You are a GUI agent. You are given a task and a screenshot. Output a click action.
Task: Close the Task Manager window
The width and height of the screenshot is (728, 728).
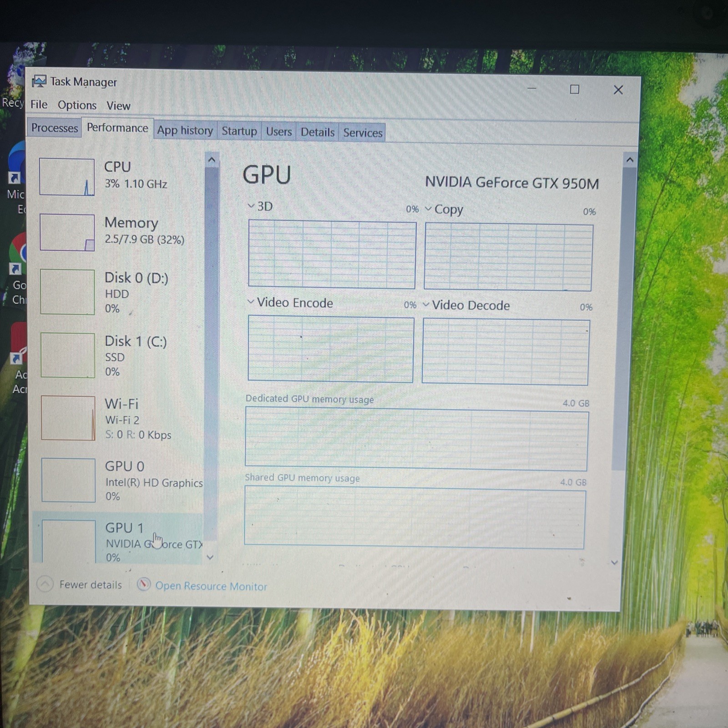pyautogui.click(x=618, y=90)
